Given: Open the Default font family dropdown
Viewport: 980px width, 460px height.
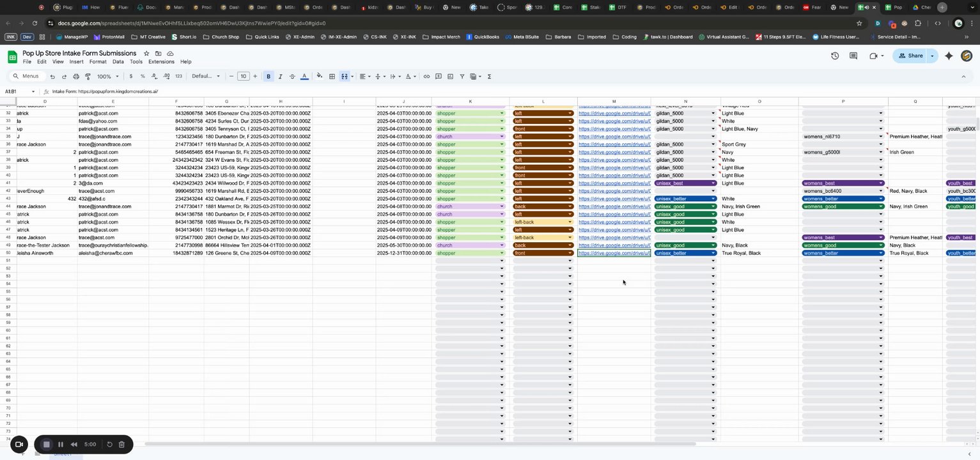Looking at the screenshot, I should (x=206, y=77).
